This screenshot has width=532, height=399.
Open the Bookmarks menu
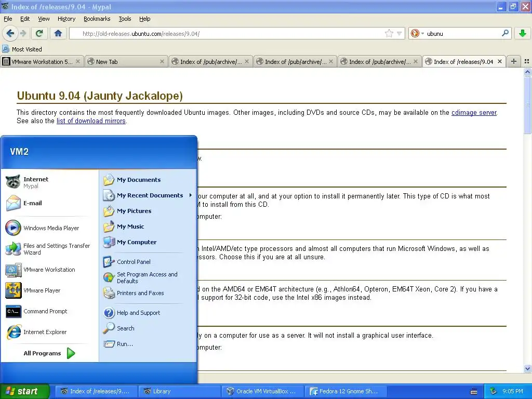(x=97, y=19)
